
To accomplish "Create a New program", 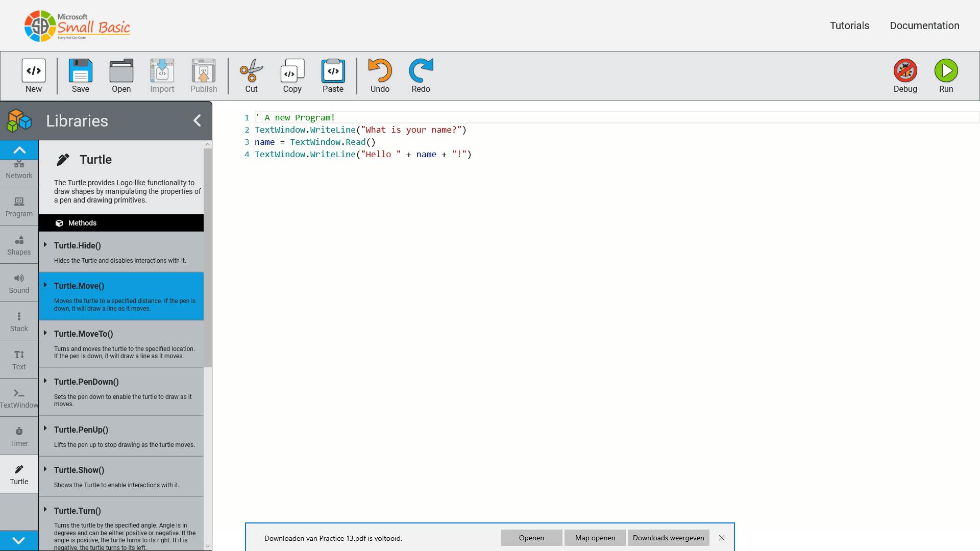I will point(33,76).
